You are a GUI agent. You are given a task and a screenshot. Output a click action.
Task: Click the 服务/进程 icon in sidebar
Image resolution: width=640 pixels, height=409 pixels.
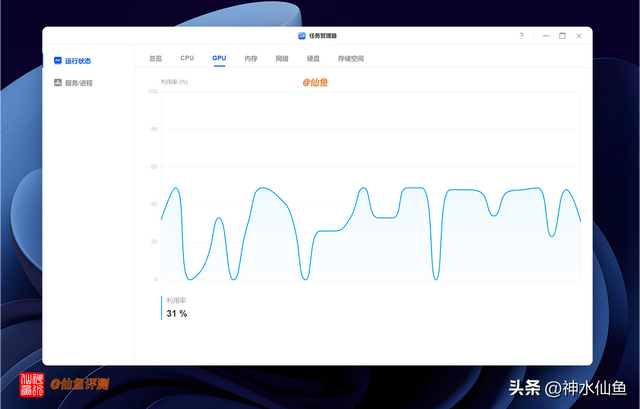[x=58, y=82]
